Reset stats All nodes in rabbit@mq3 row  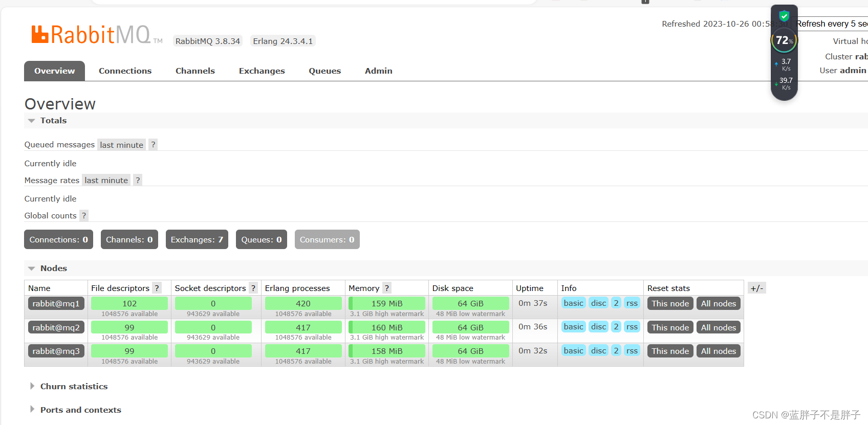718,351
